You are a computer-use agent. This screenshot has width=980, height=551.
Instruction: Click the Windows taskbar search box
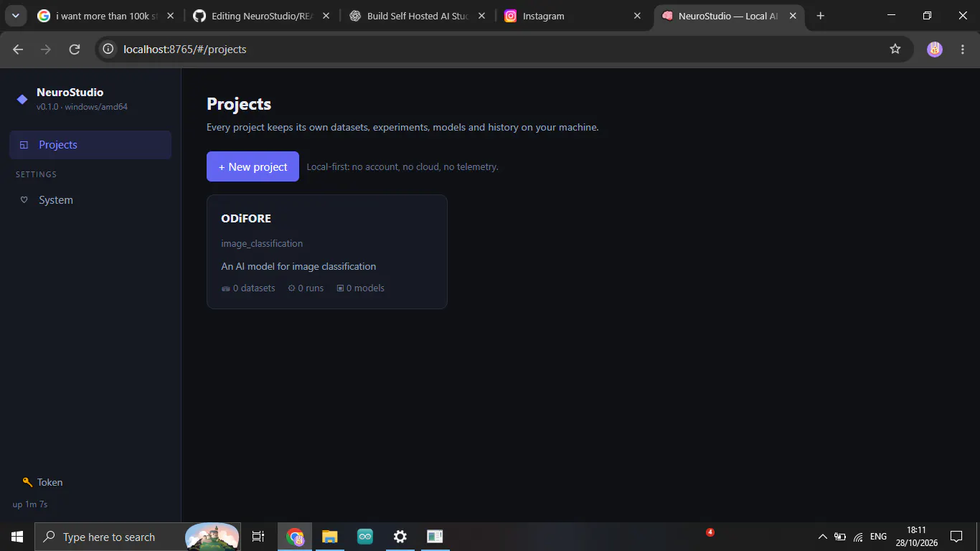point(138,537)
